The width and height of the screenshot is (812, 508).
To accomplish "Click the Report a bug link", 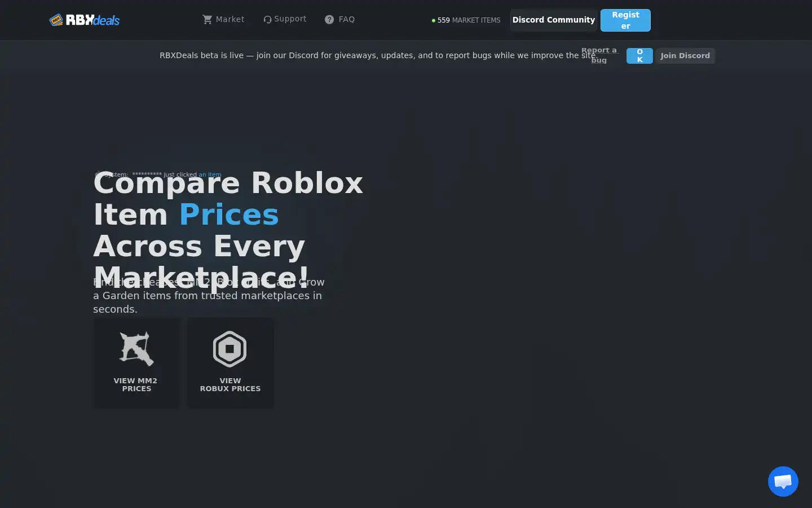I will click(599, 55).
